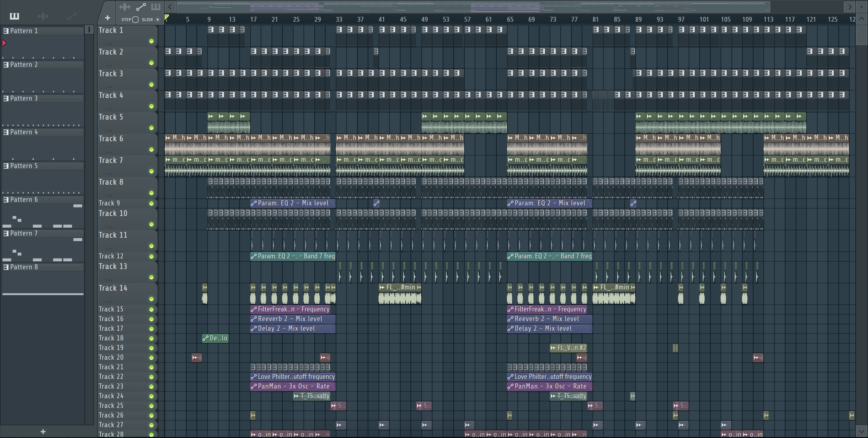Add a new track with the plus button above Track 1
Image resolution: width=868 pixels, height=438 pixels.
(x=108, y=18)
